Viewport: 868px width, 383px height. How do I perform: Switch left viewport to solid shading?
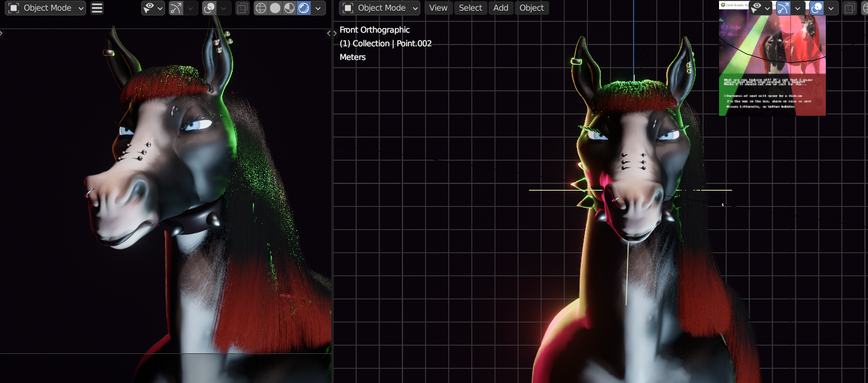click(x=275, y=8)
